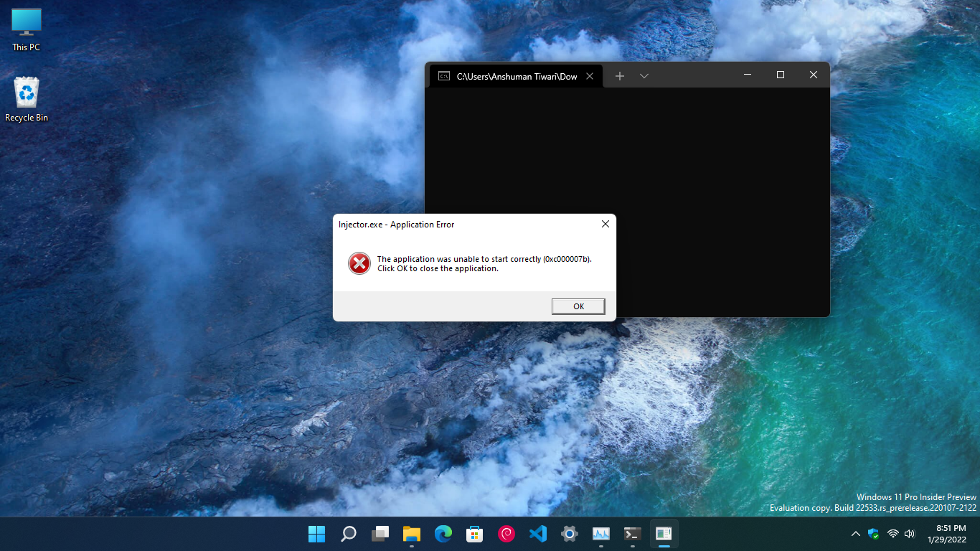This screenshot has height=551, width=980.
Task: Expand hidden icons in the system tray
Action: click(855, 534)
